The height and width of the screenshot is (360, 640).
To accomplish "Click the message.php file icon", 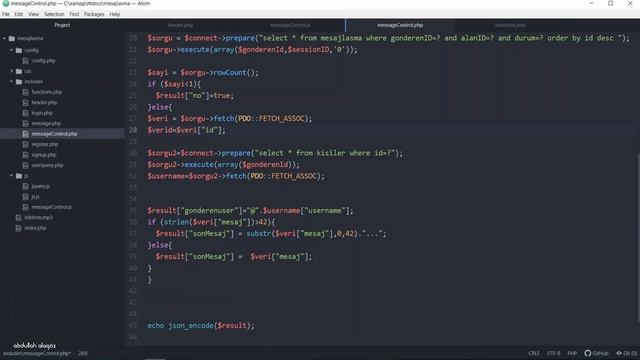I will pos(25,124).
